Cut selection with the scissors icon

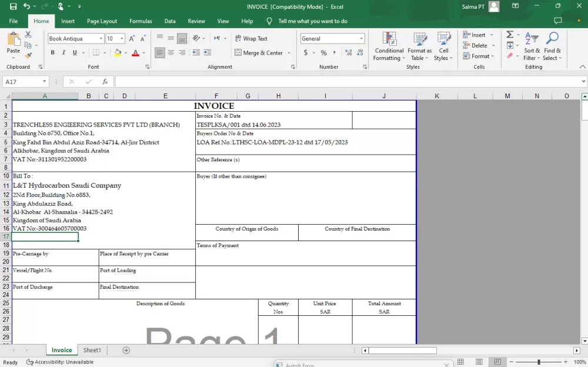click(28, 35)
